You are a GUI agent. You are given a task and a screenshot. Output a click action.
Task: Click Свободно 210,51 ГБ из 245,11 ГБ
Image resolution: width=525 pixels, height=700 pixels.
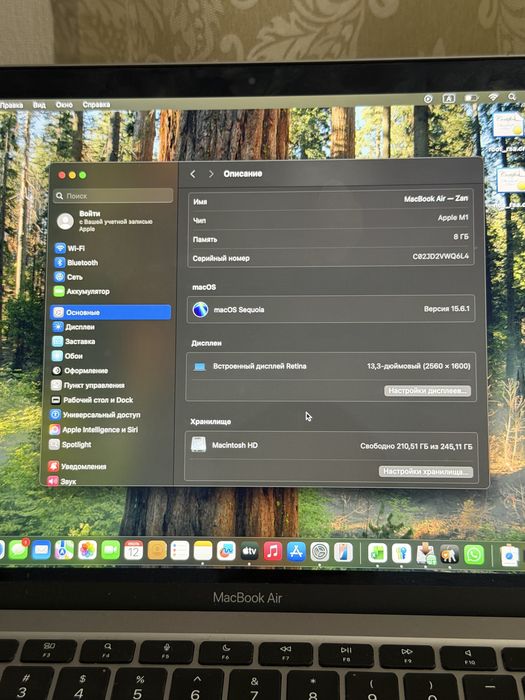pos(416,446)
